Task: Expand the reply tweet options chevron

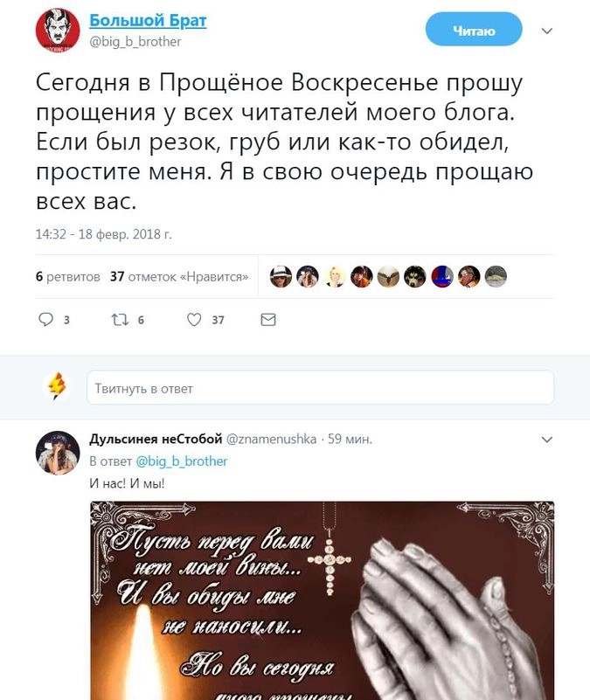Action: (x=546, y=440)
